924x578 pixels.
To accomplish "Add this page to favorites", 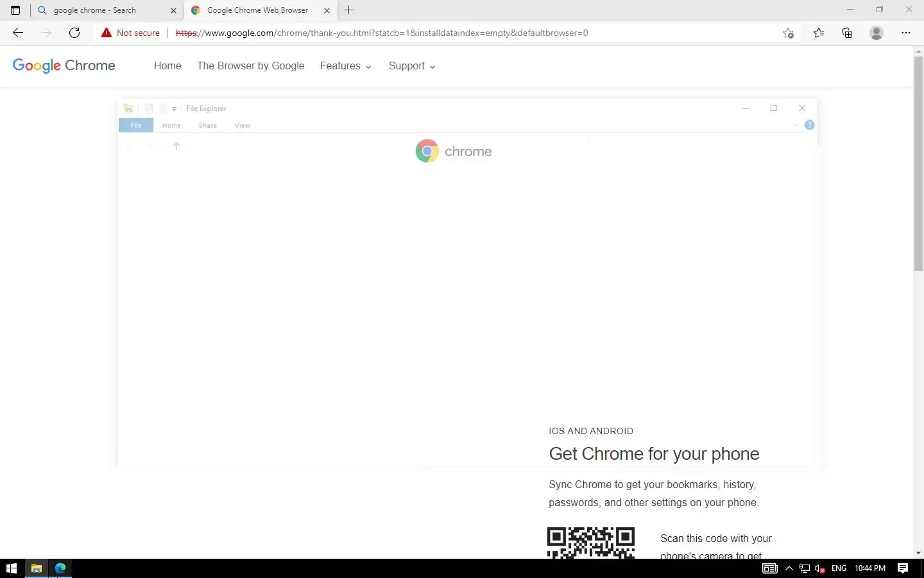I will [789, 33].
